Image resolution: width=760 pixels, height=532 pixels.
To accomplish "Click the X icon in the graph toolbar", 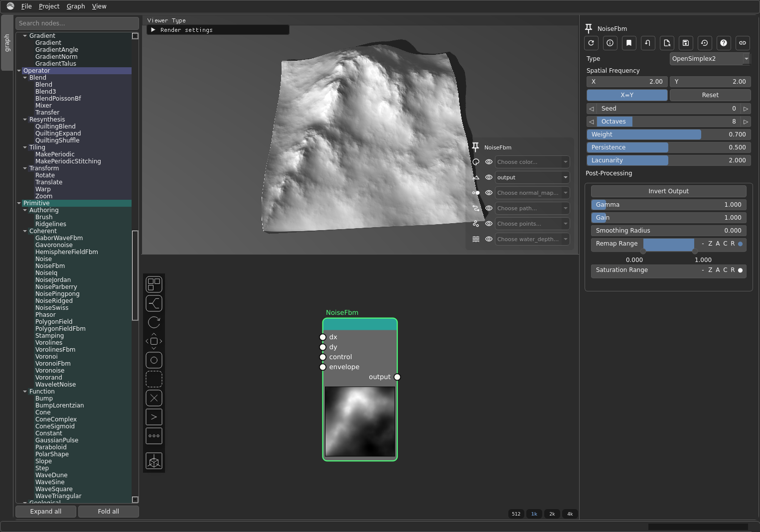I will tap(154, 398).
